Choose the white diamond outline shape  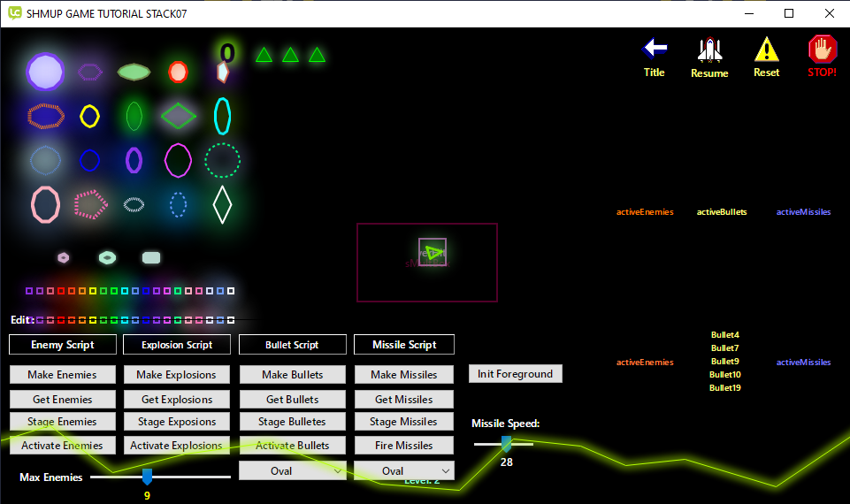tap(223, 204)
